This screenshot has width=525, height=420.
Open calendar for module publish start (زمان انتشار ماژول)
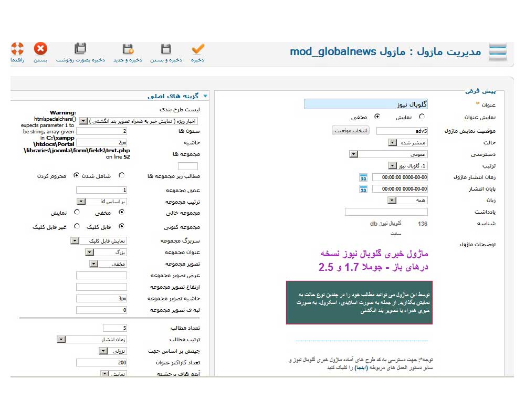[363, 177]
